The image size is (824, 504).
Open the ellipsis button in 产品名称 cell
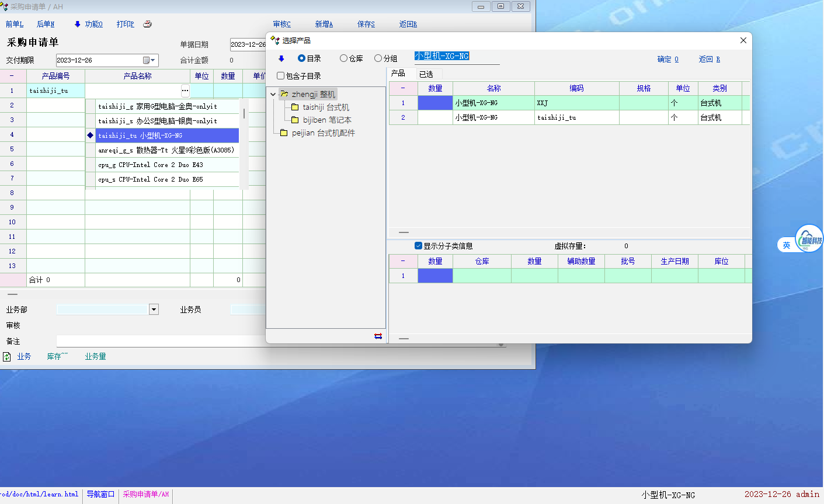click(x=185, y=91)
